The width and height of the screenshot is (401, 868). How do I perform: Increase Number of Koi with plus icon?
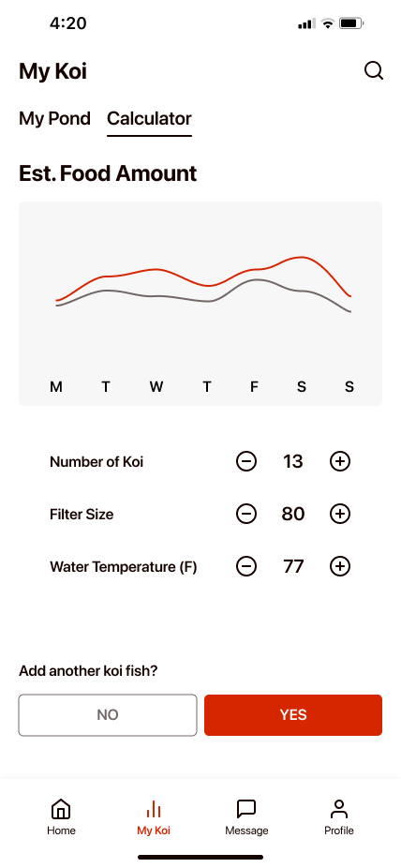[340, 461]
